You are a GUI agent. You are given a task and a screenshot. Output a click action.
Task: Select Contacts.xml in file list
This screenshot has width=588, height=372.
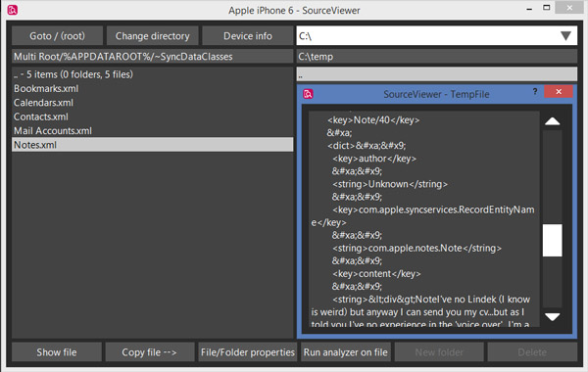point(152,116)
